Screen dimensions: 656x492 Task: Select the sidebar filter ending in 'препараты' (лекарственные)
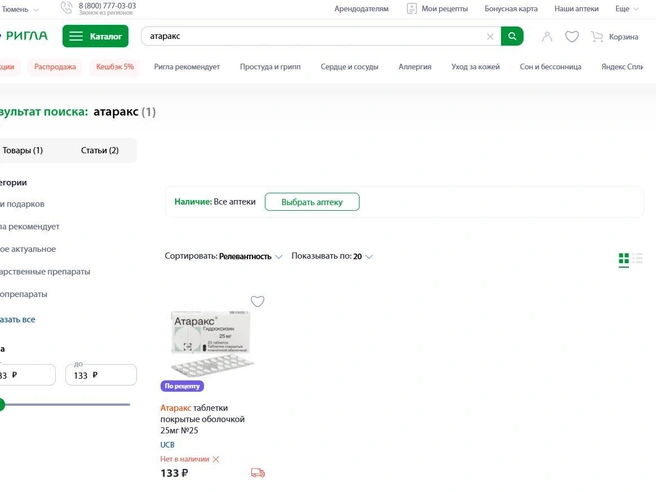(x=45, y=272)
